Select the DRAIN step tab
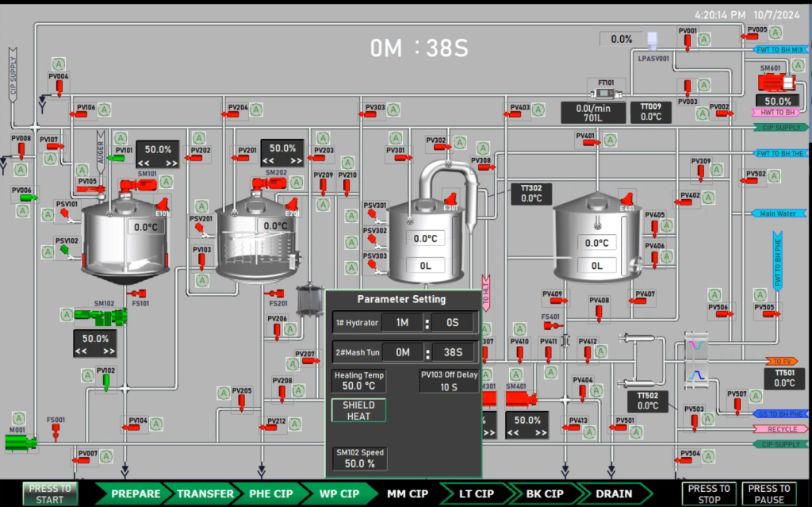 click(615, 494)
